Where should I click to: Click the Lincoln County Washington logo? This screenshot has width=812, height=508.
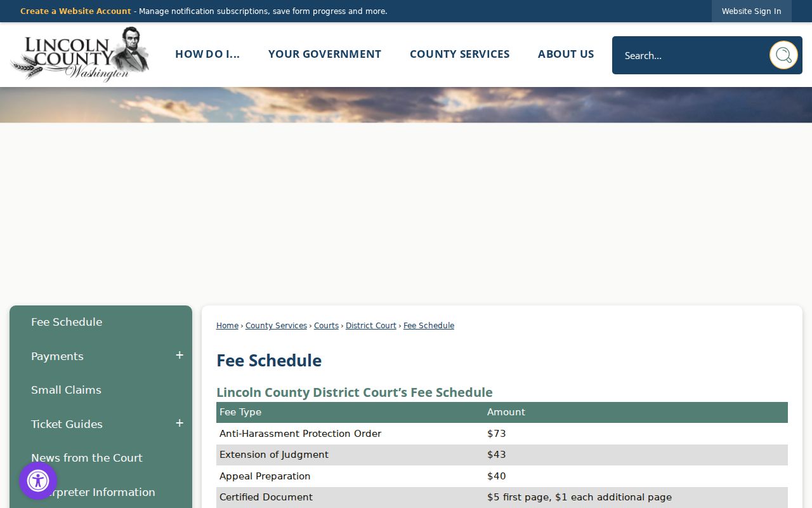pos(80,55)
